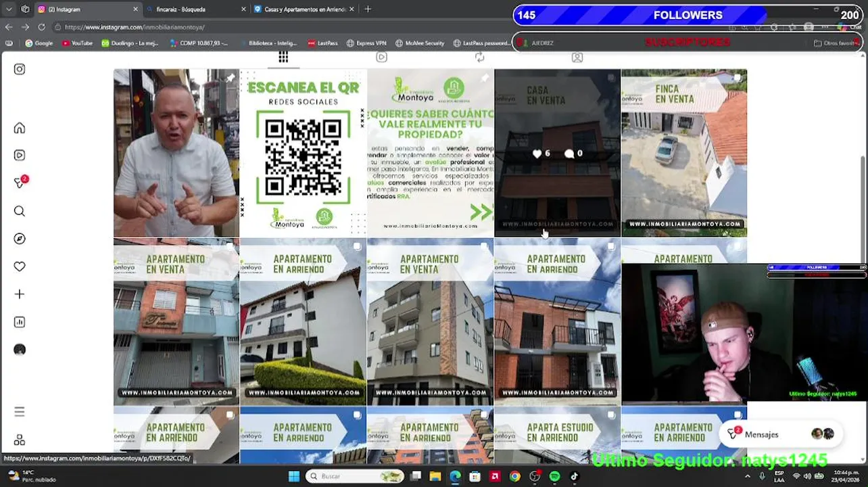
Task: Open the LastPass bookmark
Action: point(322,43)
